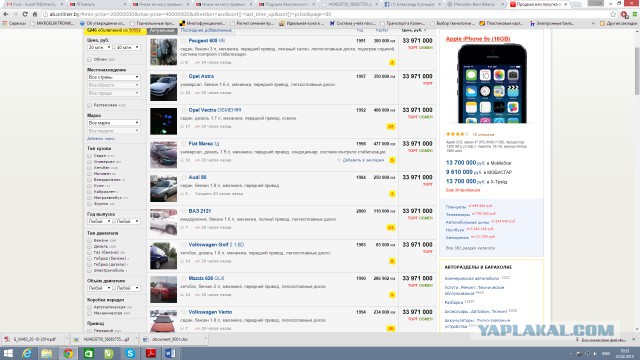Open the Apple iPhone 5s (16GB) ad link
This screenshot has height=360, width=640.
478,39
